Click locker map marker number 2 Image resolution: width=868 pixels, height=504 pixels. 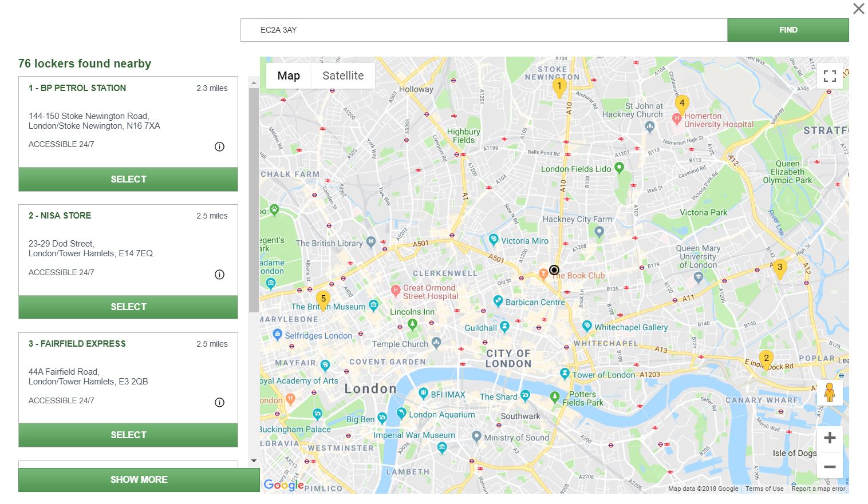coord(766,360)
